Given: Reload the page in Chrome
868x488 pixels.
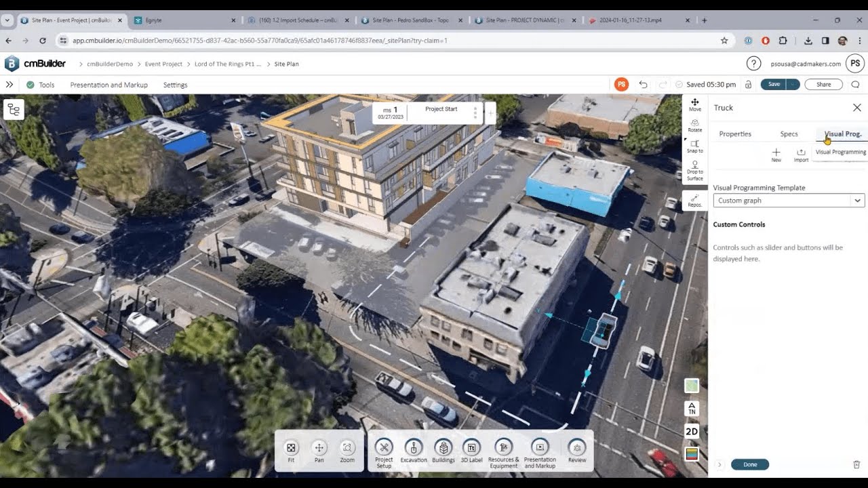Looking at the screenshot, I should pos(43,41).
